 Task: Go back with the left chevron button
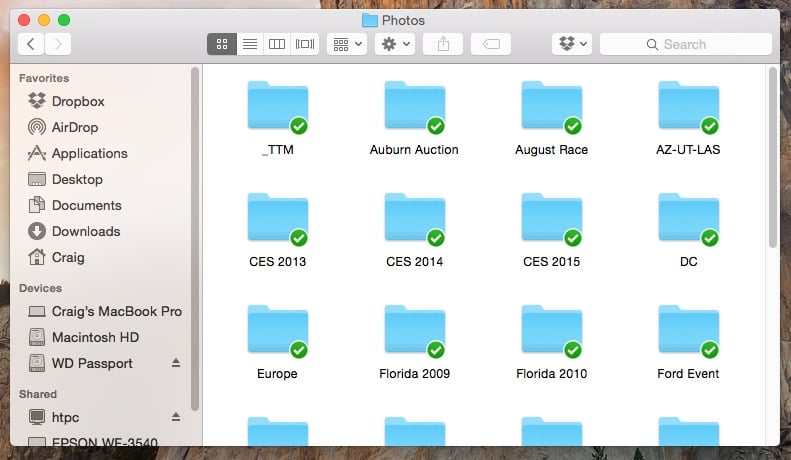[x=31, y=44]
